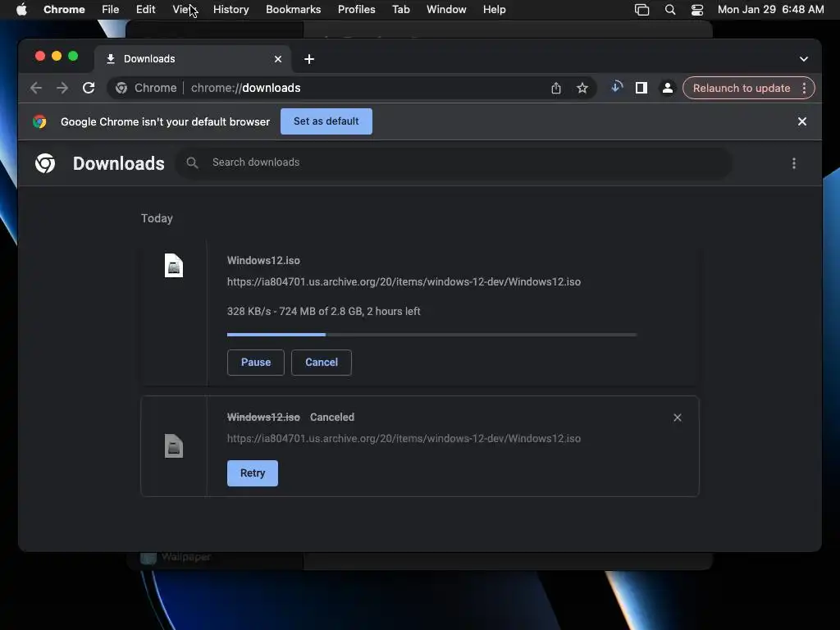Screen dimensions: 840x630
Task: Open the Help menu
Action: [494, 9]
